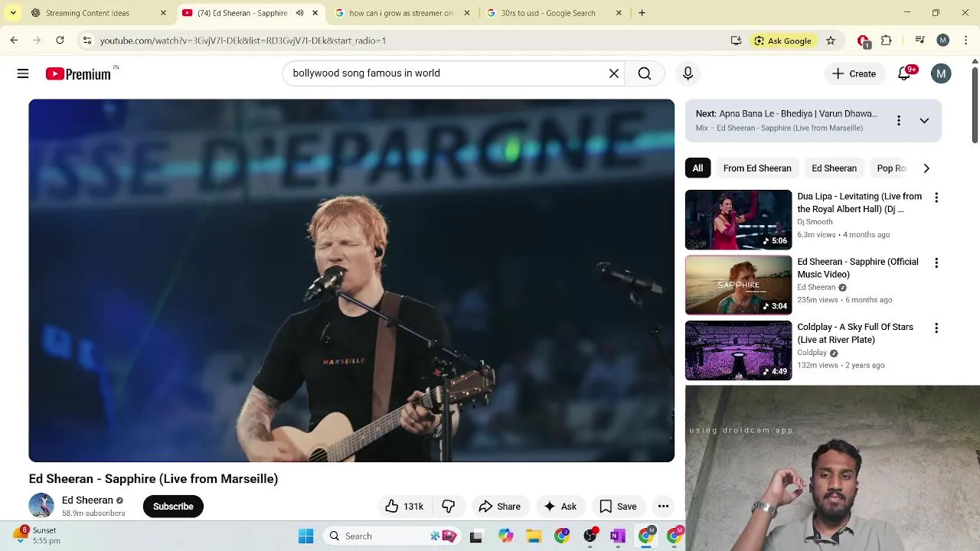
Task: Select the Pop Rock filter chip
Action: click(891, 168)
